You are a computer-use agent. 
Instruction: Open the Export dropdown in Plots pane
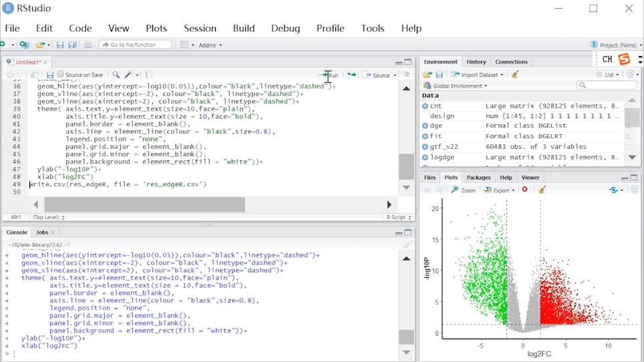pyautogui.click(x=499, y=190)
